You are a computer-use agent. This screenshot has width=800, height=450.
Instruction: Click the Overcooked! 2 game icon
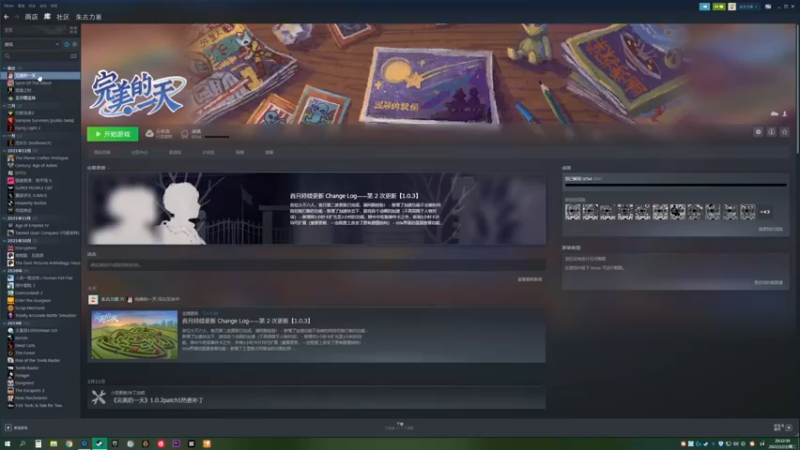pyautogui.click(x=10, y=293)
